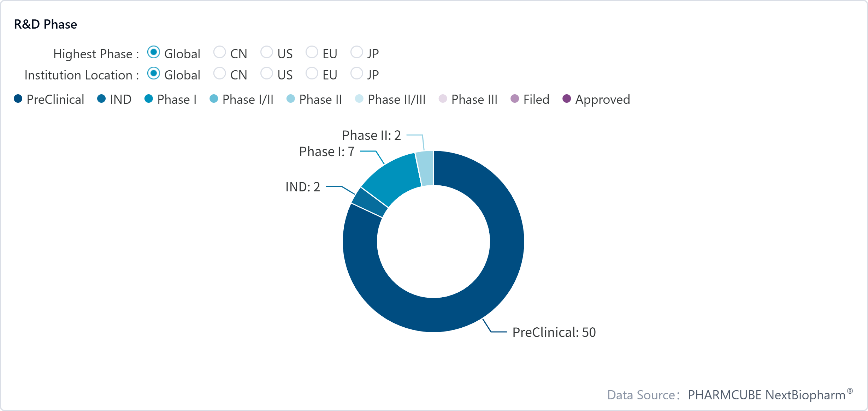Select CN for Institution Location
The height and width of the screenshot is (411, 868).
pyautogui.click(x=219, y=73)
